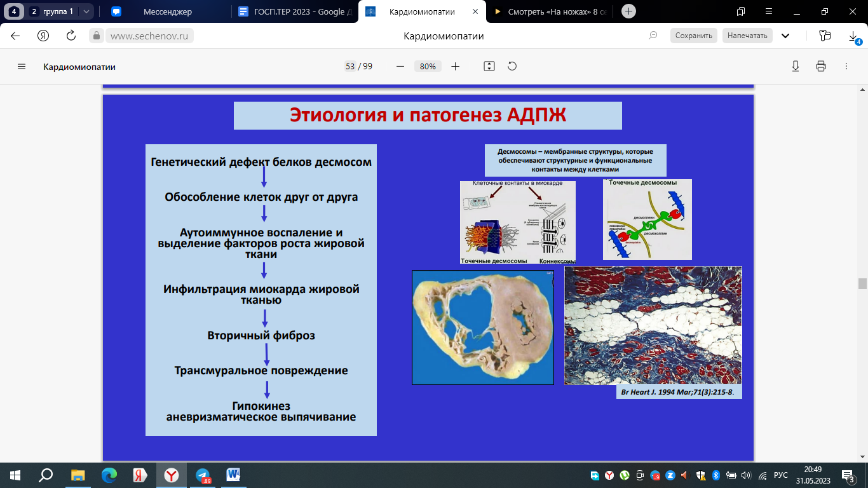The height and width of the screenshot is (488, 868).
Task: Click heart cross-section image on slide
Action: pyautogui.click(x=482, y=327)
